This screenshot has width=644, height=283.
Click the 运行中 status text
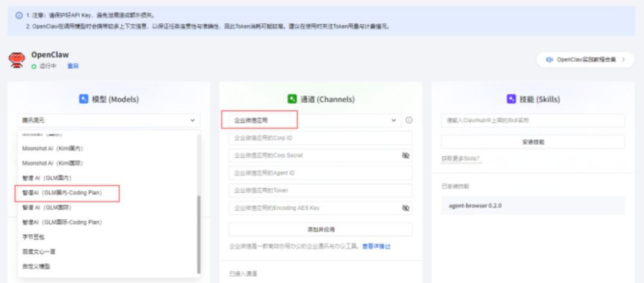[x=48, y=66]
